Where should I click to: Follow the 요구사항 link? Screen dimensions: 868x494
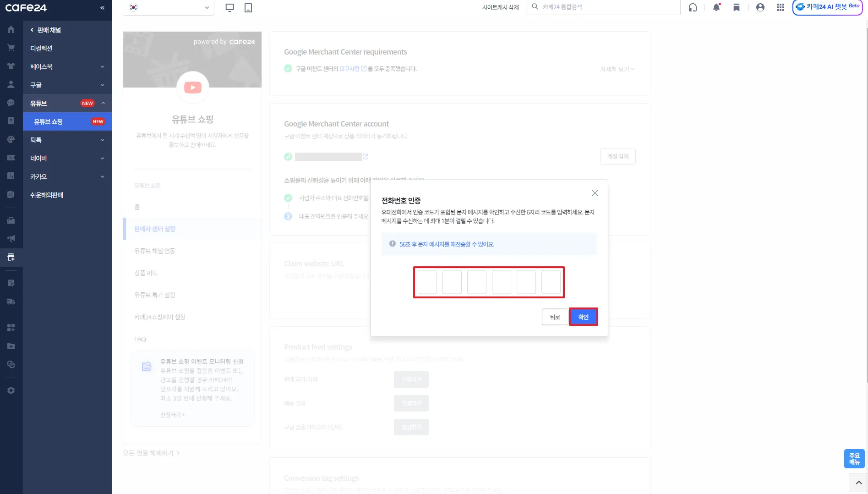pyautogui.click(x=349, y=69)
